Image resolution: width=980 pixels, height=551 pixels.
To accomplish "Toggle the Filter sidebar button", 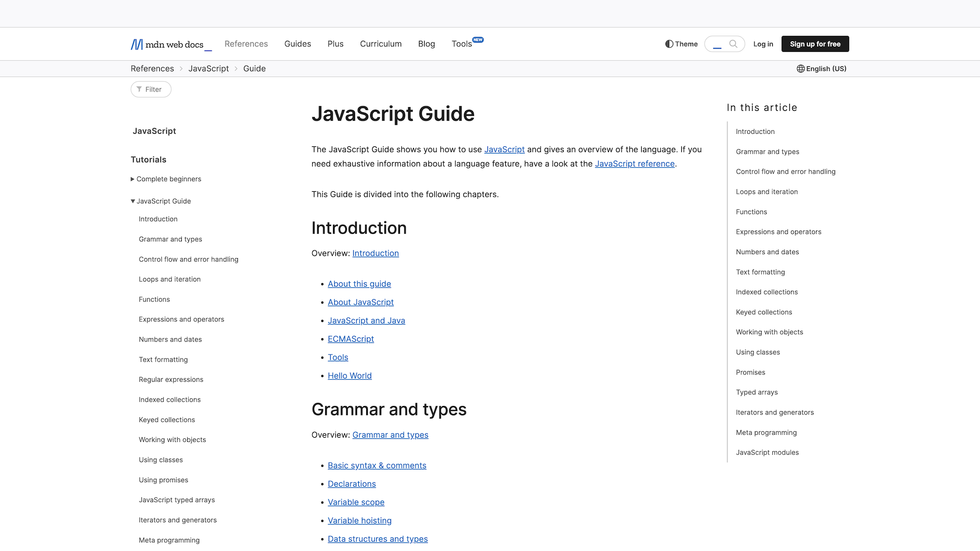I will (x=151, y=89).
